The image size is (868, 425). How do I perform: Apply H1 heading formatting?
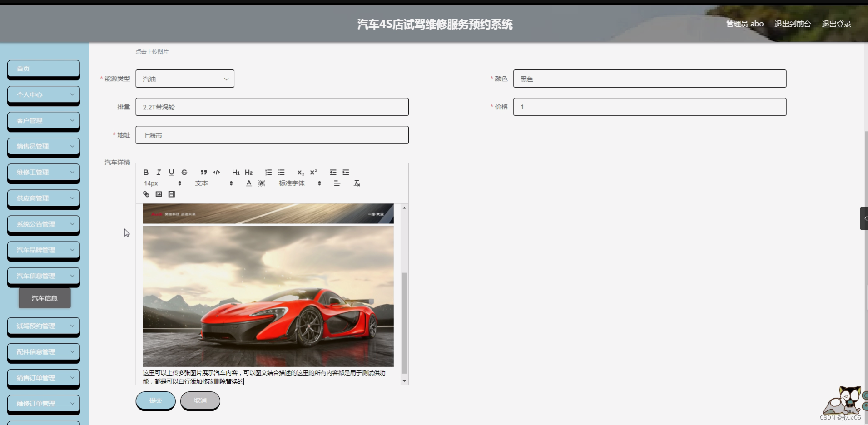click(x=236, y=172)
